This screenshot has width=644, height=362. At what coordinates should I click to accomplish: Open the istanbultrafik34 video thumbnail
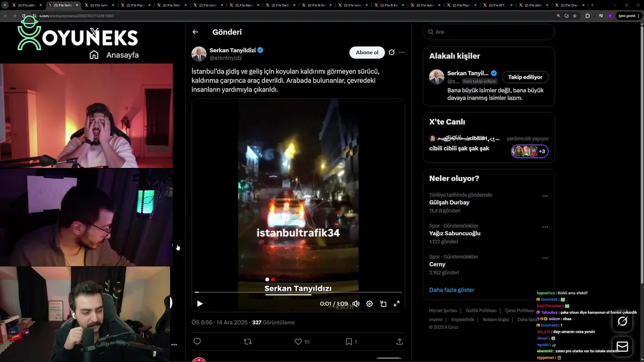coord(298,205)
